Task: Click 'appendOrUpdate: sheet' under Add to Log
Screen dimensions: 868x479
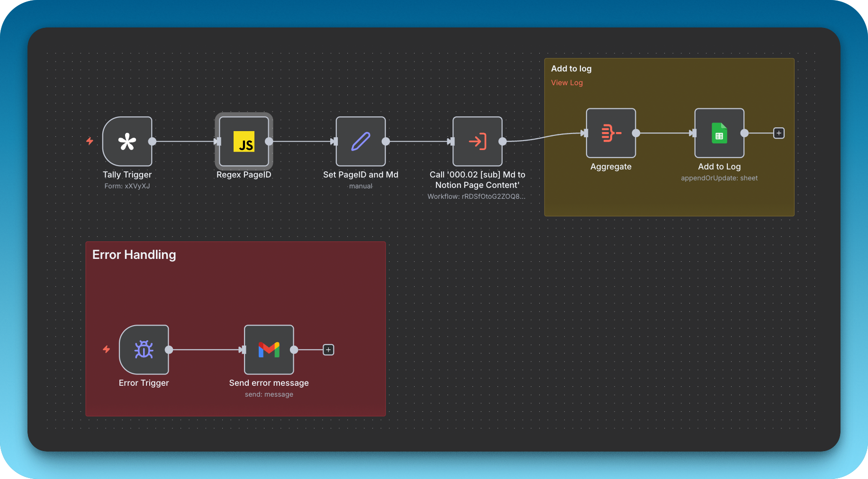Action: [x=719, y=178]
